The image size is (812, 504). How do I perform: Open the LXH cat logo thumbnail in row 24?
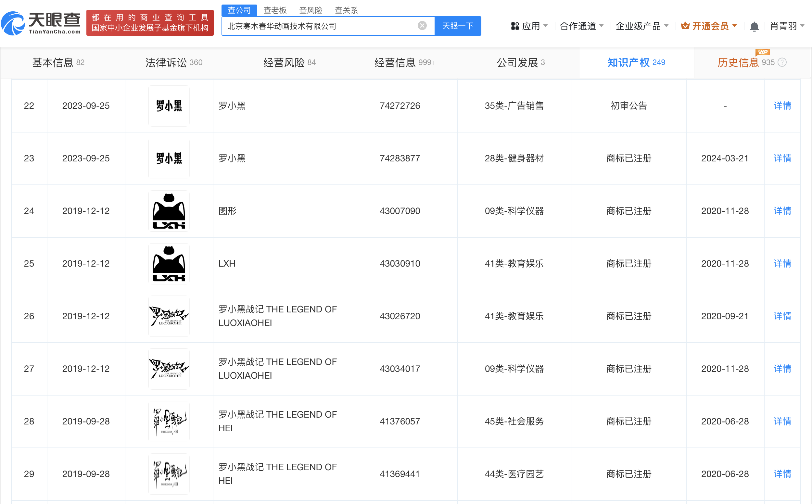[169, 211]
